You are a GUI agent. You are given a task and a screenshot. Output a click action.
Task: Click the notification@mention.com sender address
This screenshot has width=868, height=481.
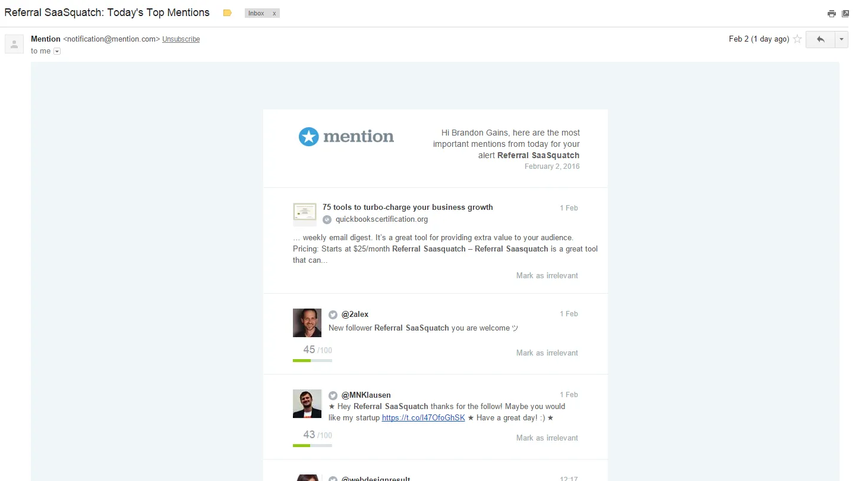pyautogui.click(x=112, y=39)
